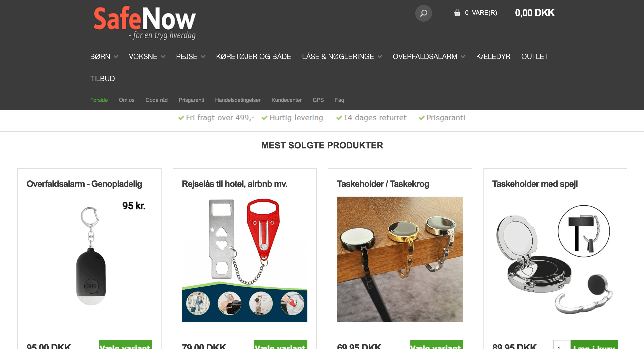Image resolution: width=644 pixels, height=349 pixels.
Task: Select the TILBUD menu item
Action: coord(102,78)
